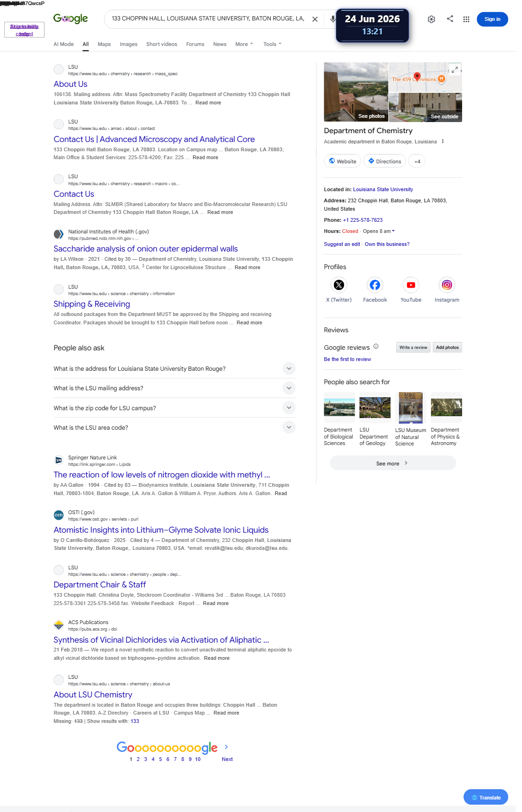Get Directions to Department of Chemistry
This screenshot has height=812, width=522.
click(x=385, y=161)
